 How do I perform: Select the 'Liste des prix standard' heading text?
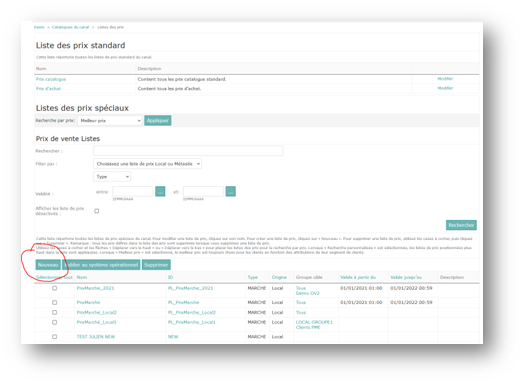(81, 45)
